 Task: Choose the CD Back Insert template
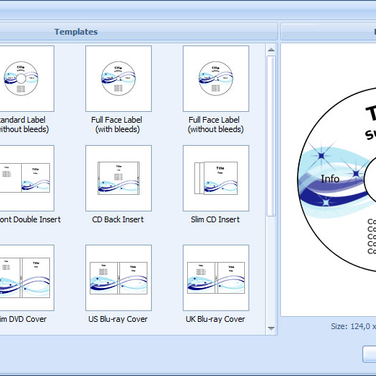118,178
